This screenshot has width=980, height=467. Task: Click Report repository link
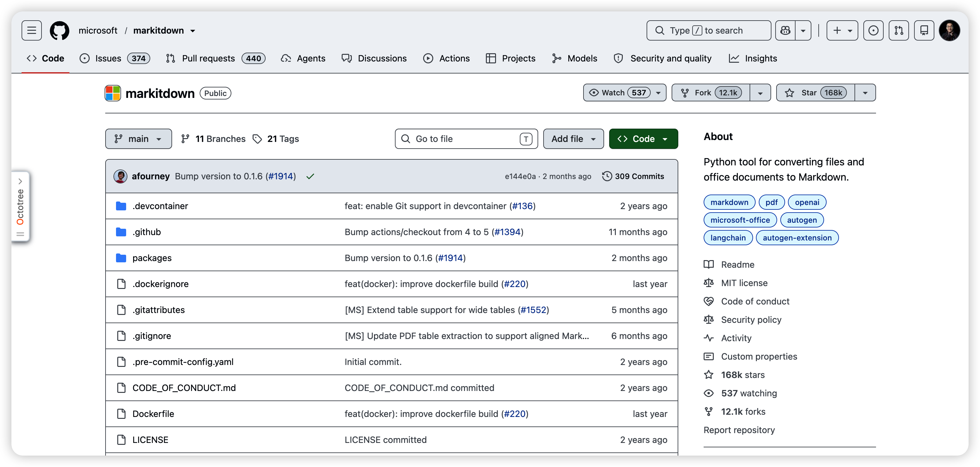tap(739, 430)
